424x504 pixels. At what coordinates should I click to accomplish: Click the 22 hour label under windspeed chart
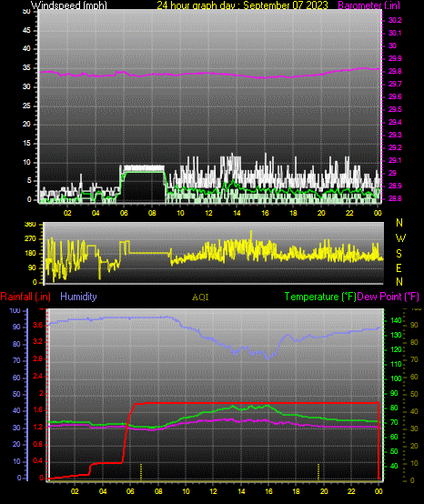(349, 213)
